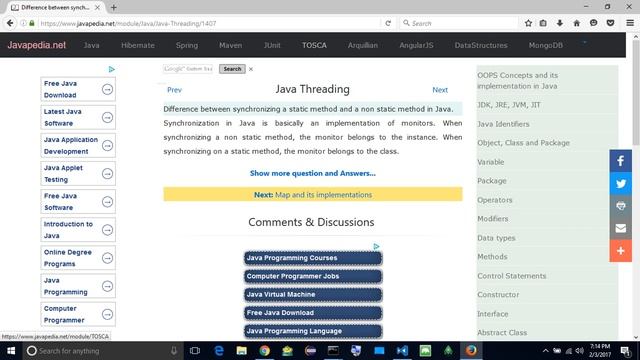Select the Difference between synch... browser tab
640x360 pixels.
tap(55, 7)
